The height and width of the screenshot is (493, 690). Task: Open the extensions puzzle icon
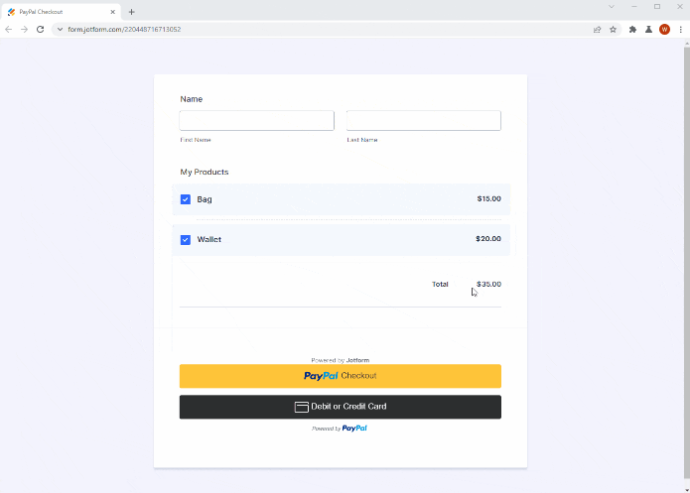[x=633, y=29]
